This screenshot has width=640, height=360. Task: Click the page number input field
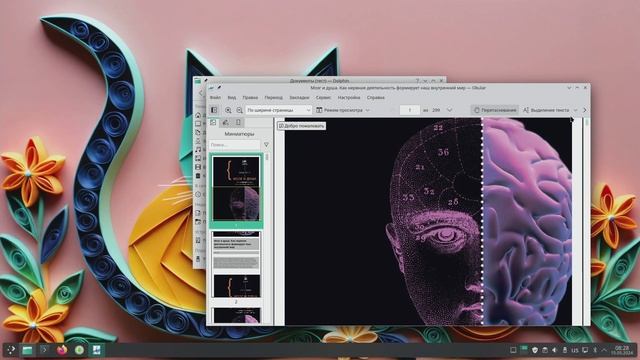point(409,110)
